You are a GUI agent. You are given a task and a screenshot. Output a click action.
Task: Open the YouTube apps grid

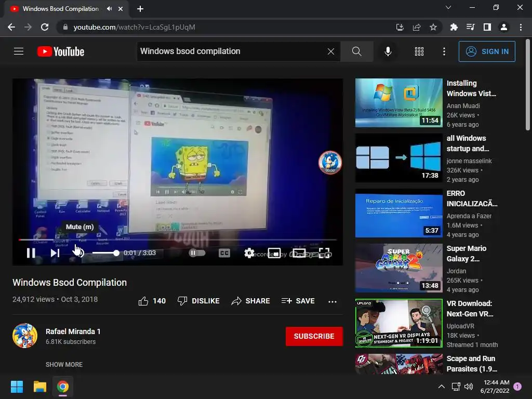click(419, 51)
